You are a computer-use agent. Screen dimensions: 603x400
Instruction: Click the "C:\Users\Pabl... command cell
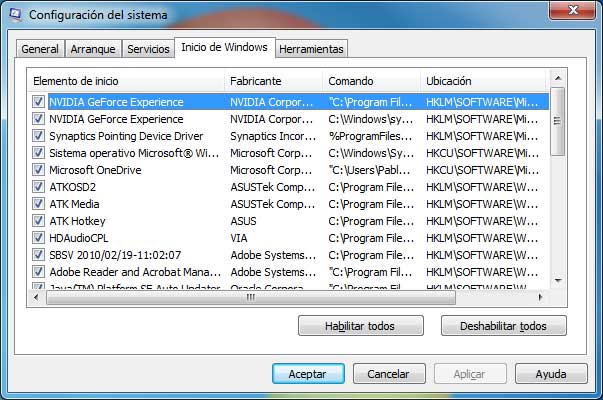point(370,170)
